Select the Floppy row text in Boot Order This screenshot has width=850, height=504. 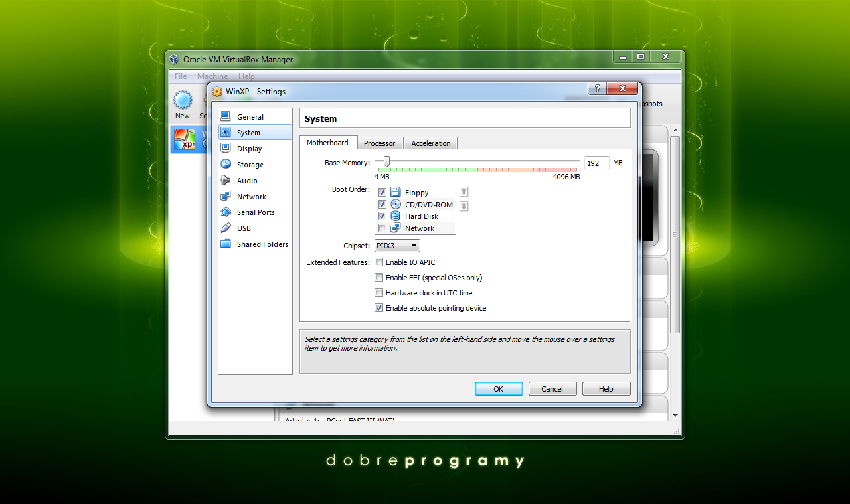coord(416,193)
